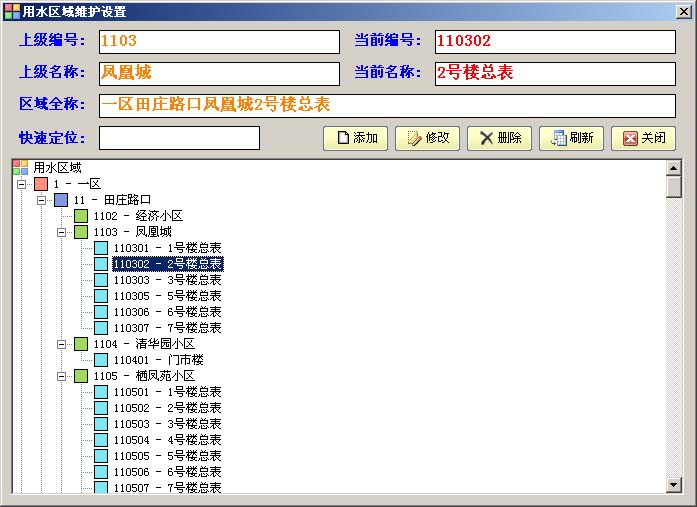Select highlighted row 110302 - 2号楼总表
The height and width of the screenshot is (507, 697).
168,264
